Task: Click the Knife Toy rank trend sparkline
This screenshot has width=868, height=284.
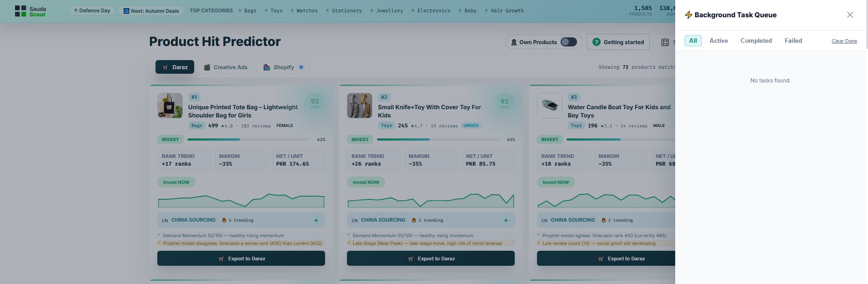Action: [431, 200]
